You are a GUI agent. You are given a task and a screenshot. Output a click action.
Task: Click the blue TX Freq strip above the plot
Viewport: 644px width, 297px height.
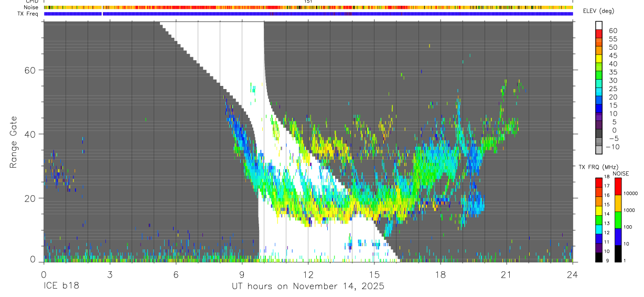pyautogui.click(x=308, y=14)
